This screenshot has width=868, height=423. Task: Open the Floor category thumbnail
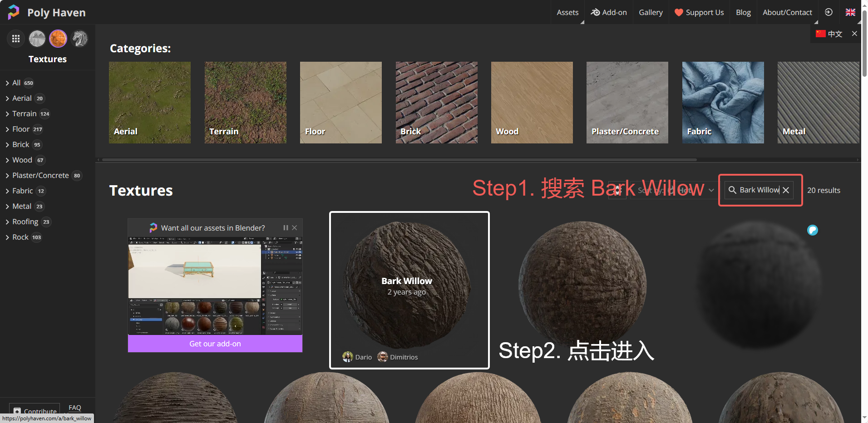click(341, 103)
